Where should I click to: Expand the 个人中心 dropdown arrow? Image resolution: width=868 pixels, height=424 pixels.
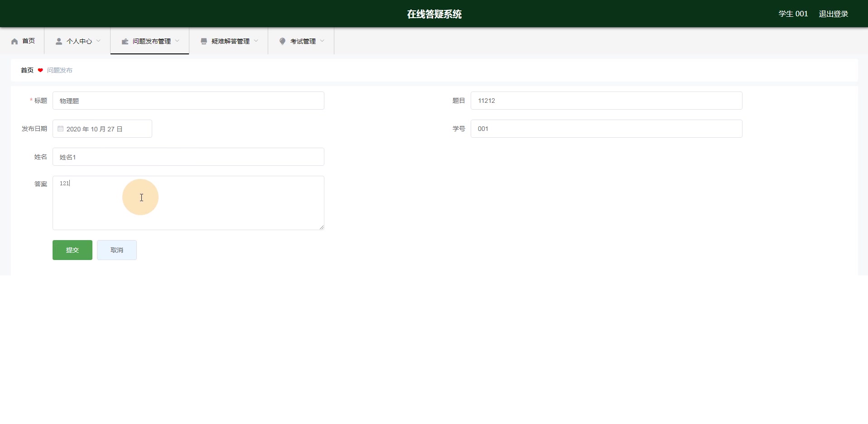[98, 41]
